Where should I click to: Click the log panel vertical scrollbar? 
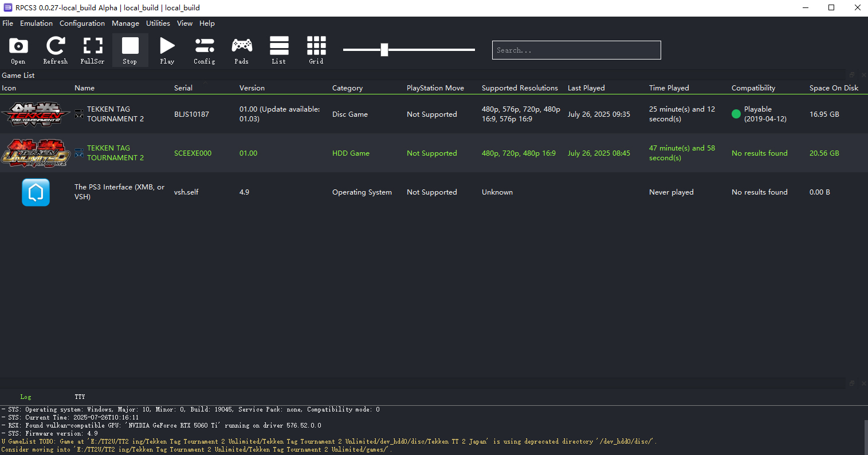866,437
